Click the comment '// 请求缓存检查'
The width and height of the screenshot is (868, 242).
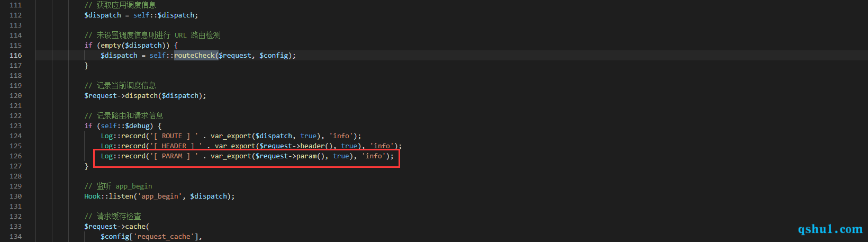[x=113, y=217]
